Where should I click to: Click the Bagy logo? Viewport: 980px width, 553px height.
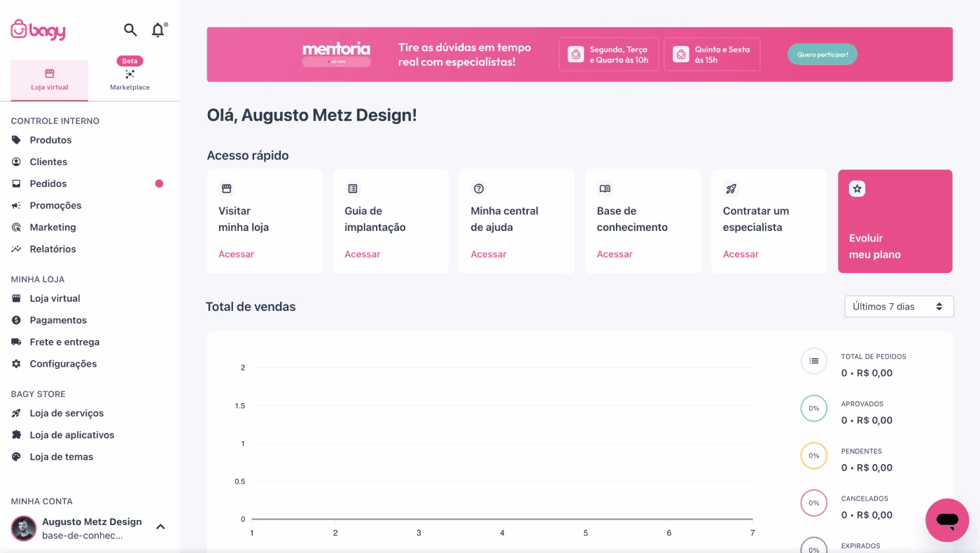38,30
